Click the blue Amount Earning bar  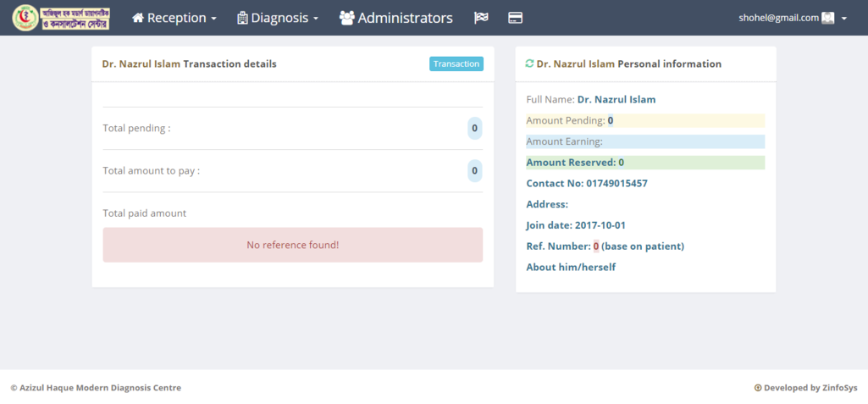point(644,141)
